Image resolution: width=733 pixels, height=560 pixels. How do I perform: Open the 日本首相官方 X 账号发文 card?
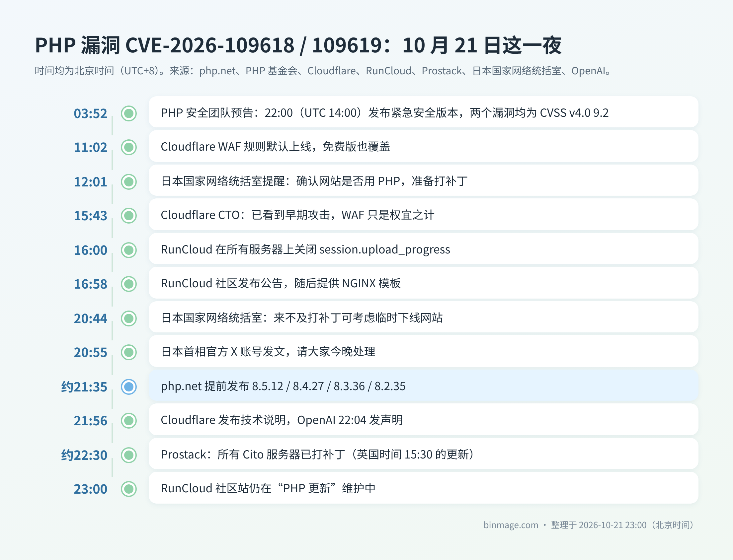[424, 351]
